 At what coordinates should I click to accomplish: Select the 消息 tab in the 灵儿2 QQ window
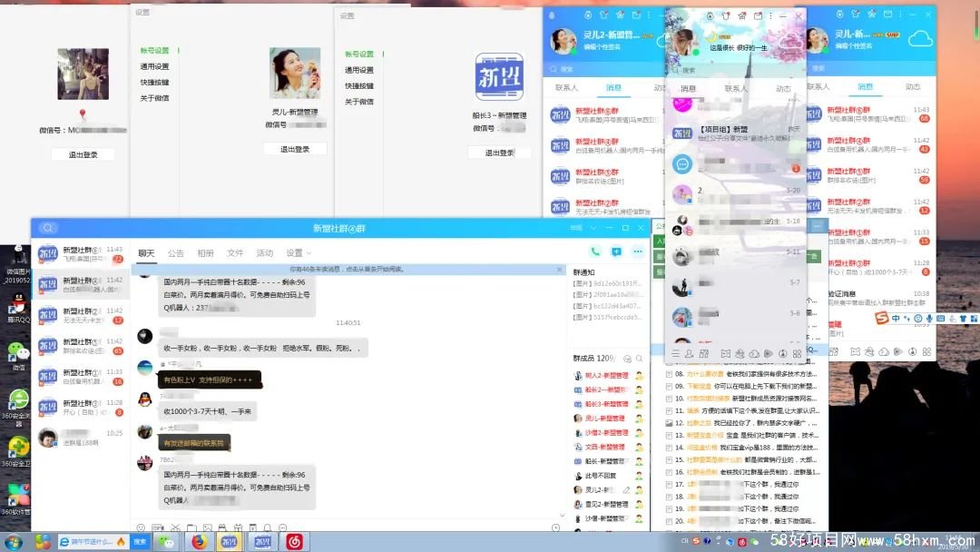[613, 87]
